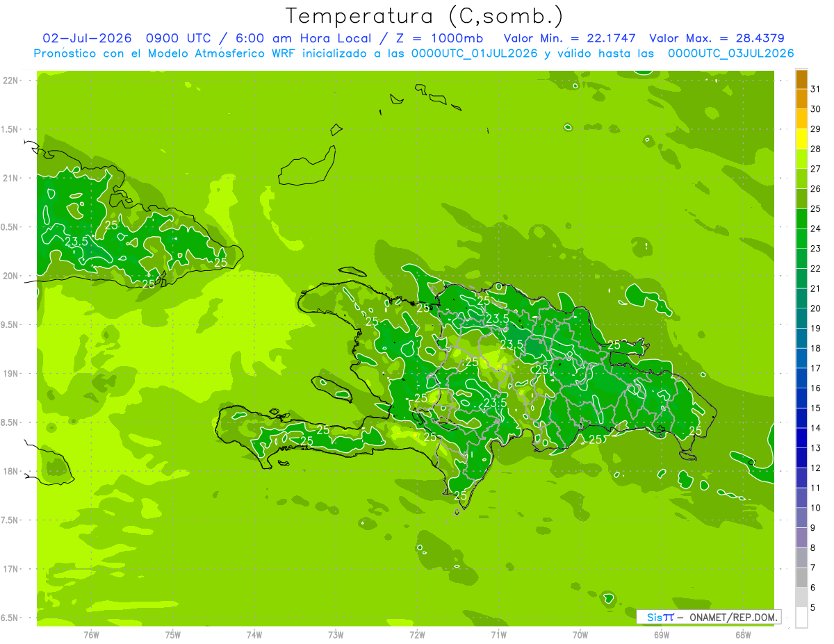The image size is (834, 644).
Task: Select the '0900 UTC' time text
Action: (178, 38)
